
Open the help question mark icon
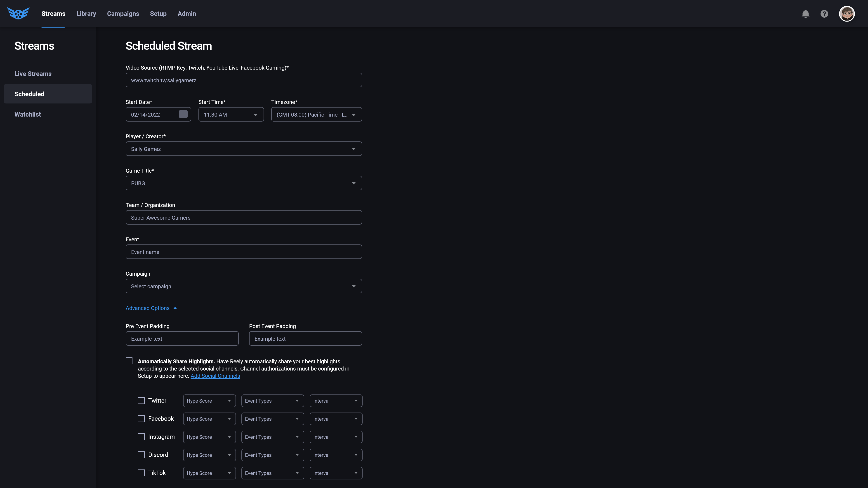pos(824,14)
